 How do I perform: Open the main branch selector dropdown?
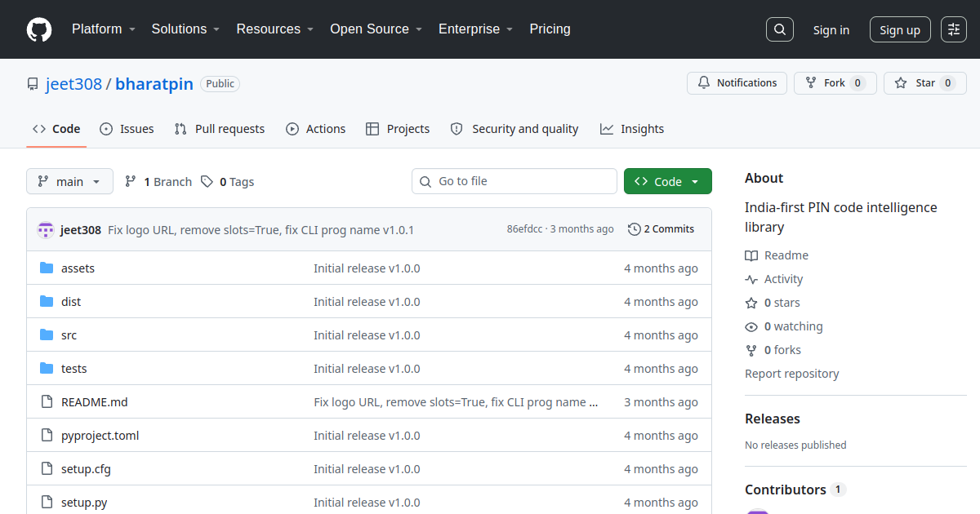69,181
